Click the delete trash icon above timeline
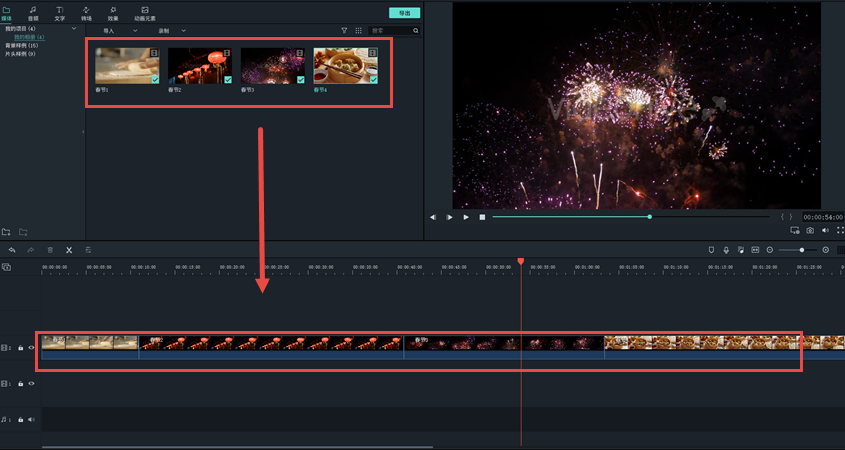Screen dimensions: 845x450 (x=50, y=250)
